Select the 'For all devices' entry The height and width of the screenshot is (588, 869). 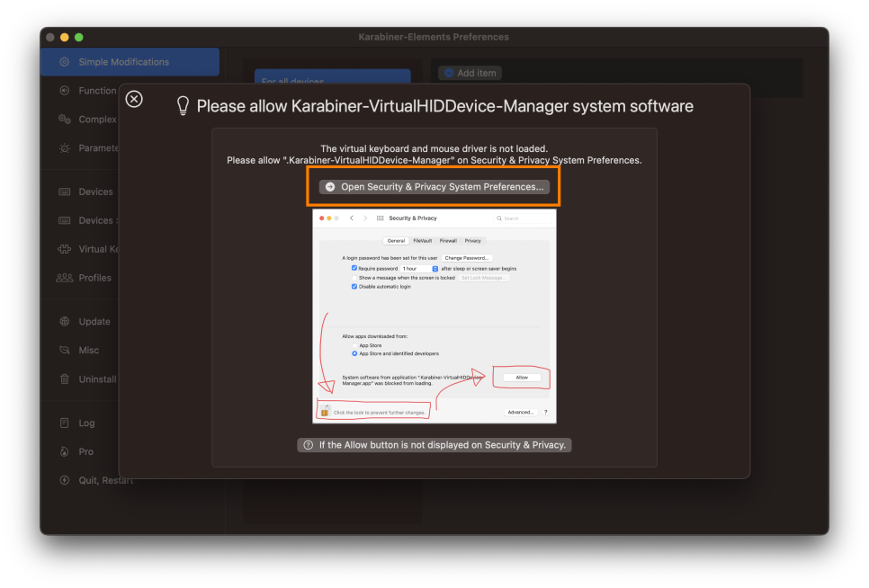[x=333, y=77]
